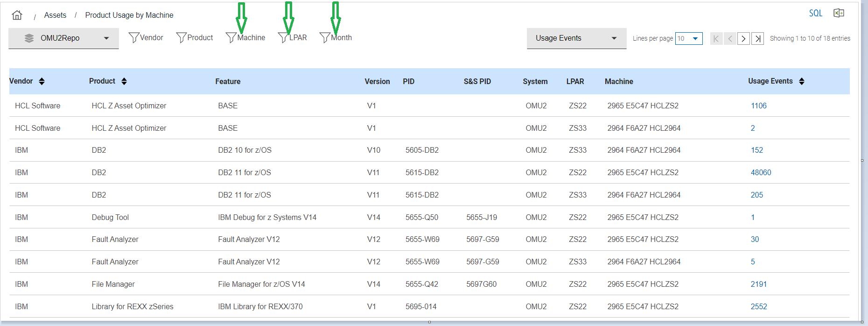The image size is (868, 326).
Task: Click the Assets breadcrumb
Action: coord(55,15)
